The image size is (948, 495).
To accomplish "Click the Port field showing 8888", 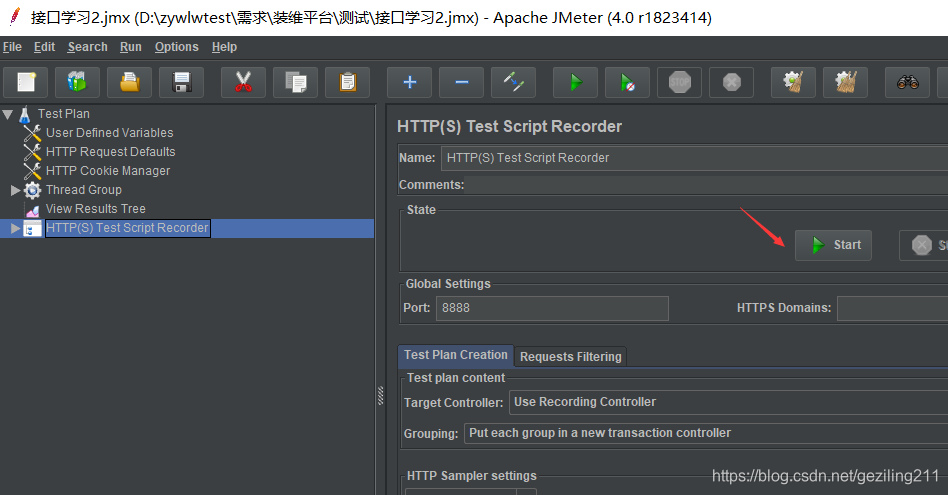I will pyautogui.click(x=552, y=308).
